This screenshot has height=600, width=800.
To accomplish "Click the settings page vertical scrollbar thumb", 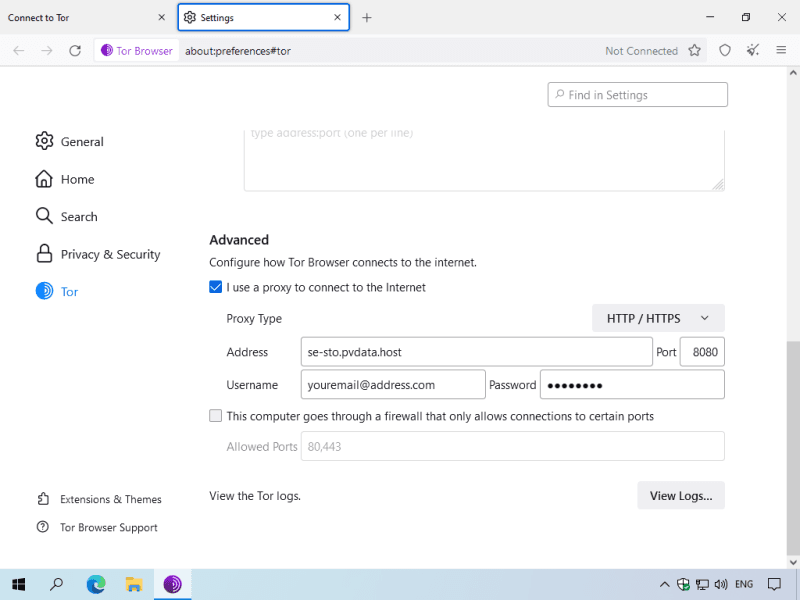I will pyautogui.click(x=793, y=447).
